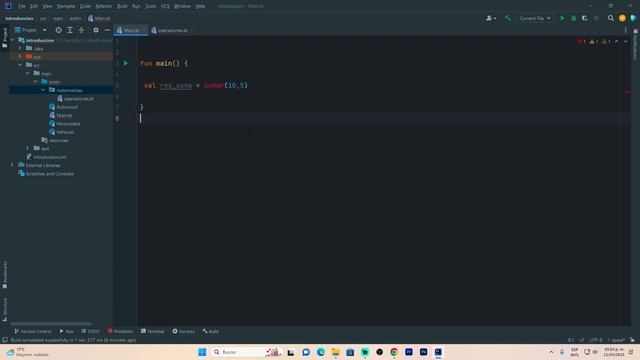Open Build tool window at bottom
The width and height of the screenshot is (640, 360).
coord(210,331)
